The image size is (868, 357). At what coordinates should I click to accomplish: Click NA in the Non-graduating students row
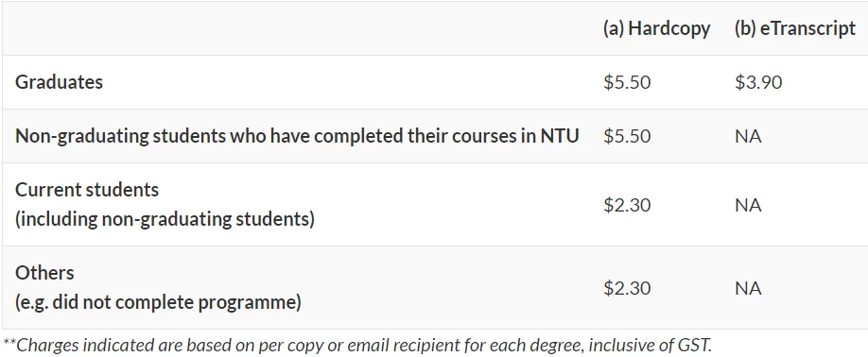pyautogui.click(x=748, y=136)
